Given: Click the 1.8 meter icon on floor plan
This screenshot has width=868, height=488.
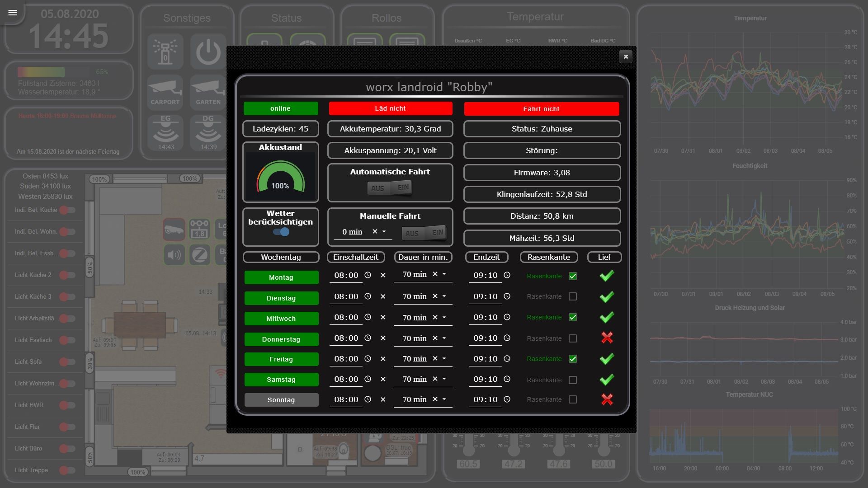Looking at the screenshot, I should [x=199, y=230].
